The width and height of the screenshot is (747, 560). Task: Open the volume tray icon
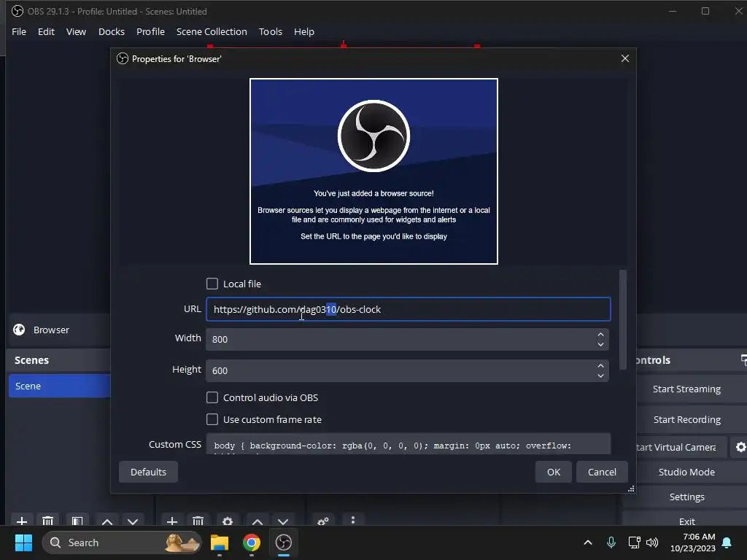(x=652, y=542)
